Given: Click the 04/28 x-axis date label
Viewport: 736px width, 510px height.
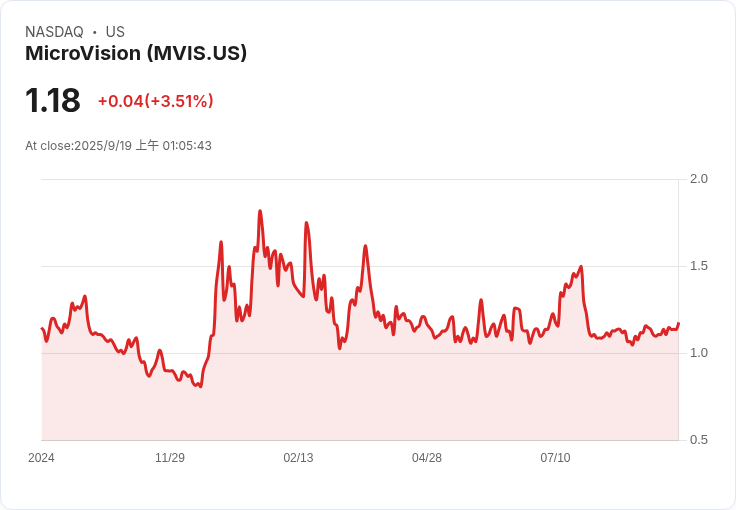Looking at the screenshot, I should click(427, 457).
